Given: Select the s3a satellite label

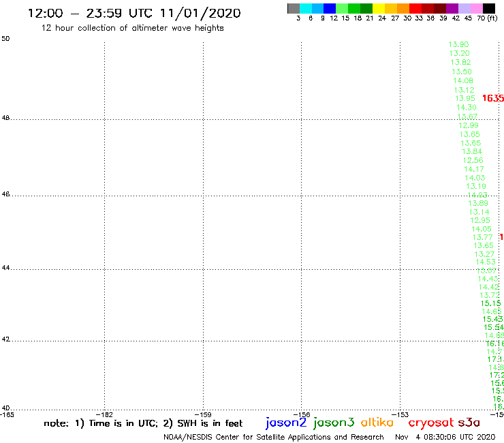Looking at the screenshot, I should tap(469, 423).
